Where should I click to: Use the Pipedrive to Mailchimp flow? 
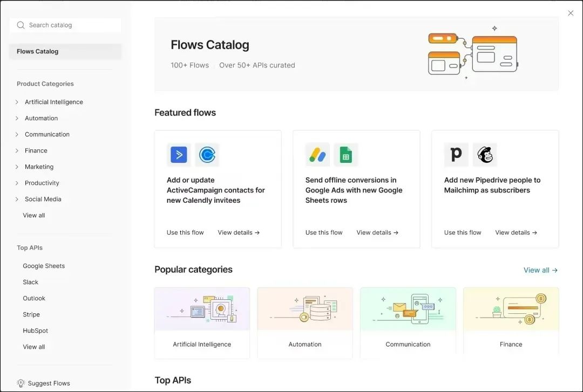pos(463,232)
